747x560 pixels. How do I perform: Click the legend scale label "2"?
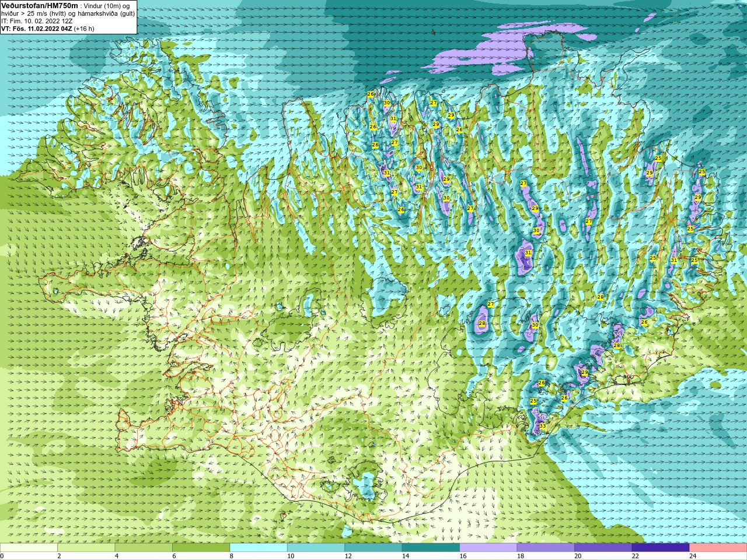click(59, 556)
